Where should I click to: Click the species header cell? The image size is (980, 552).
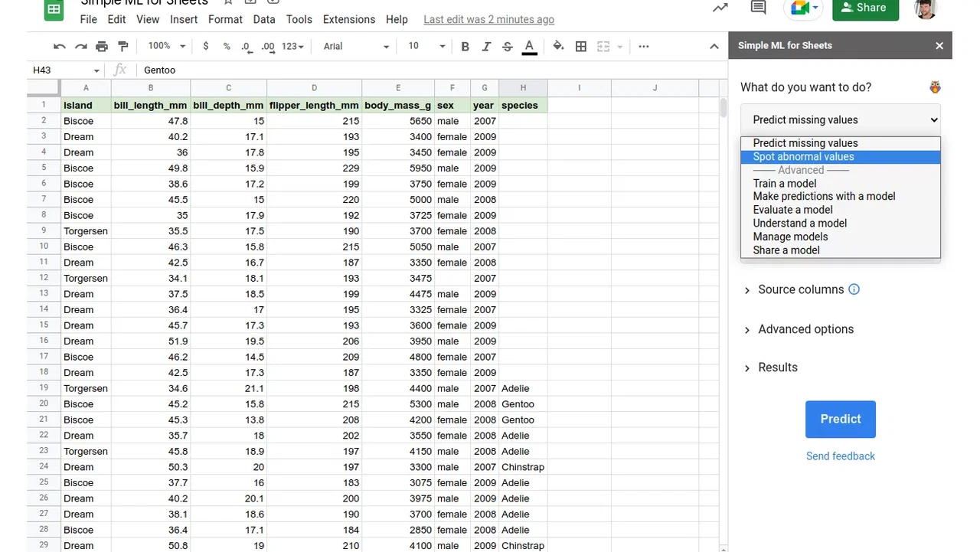(x=523, y=106)
